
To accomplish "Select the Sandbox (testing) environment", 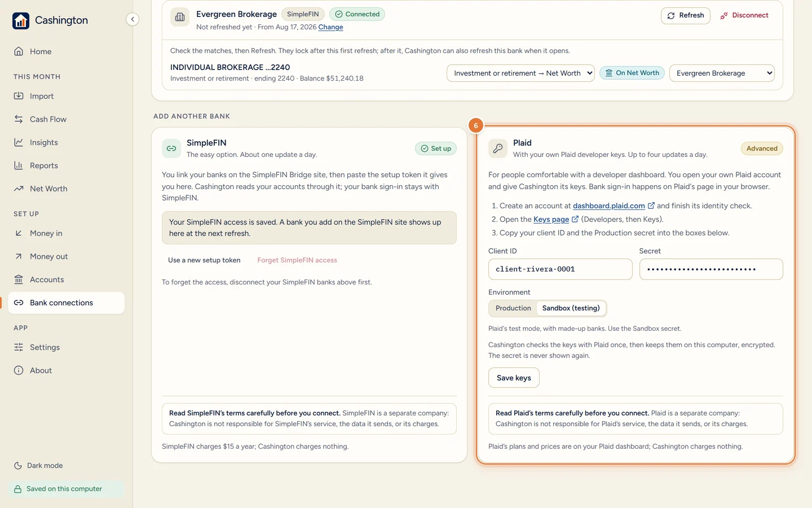I will click(571, 308).
